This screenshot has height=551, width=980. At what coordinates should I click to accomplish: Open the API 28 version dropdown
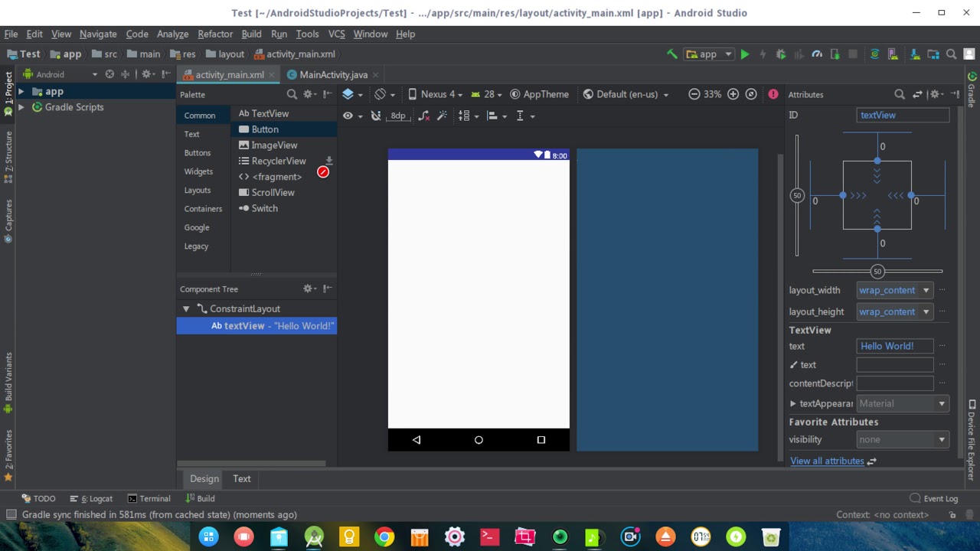(486, 94)
